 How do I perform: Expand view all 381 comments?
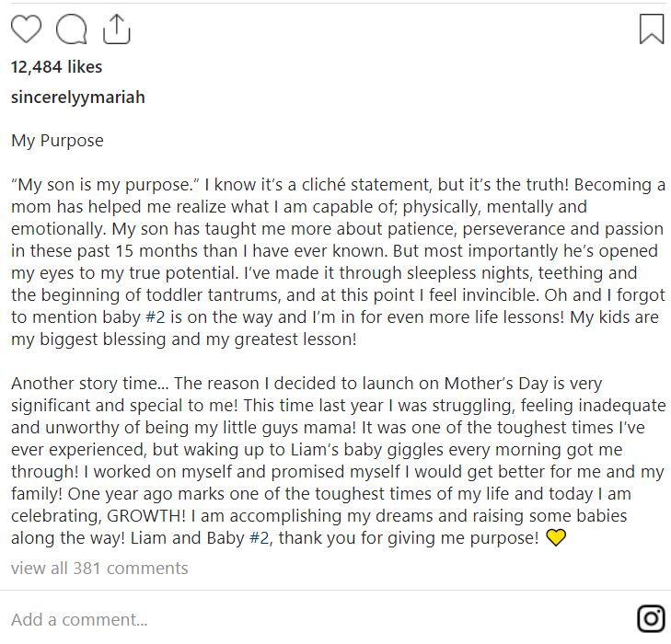(x=99, y=569)
